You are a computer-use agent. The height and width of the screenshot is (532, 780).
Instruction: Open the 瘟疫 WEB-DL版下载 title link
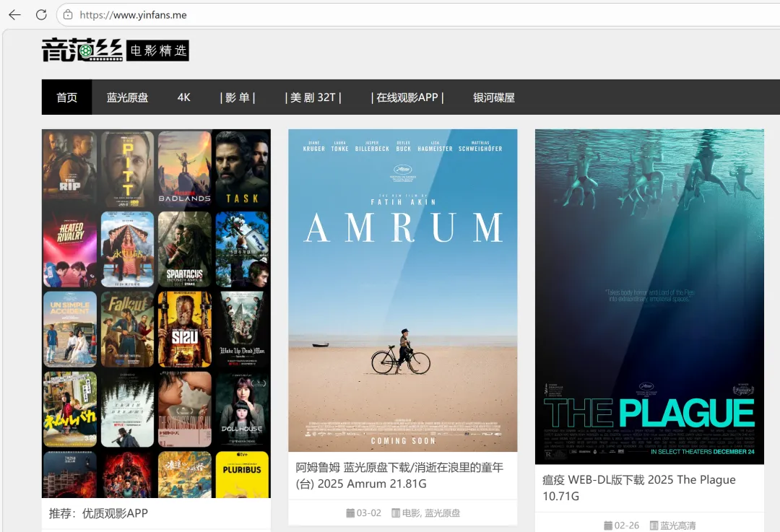(638, 488)
